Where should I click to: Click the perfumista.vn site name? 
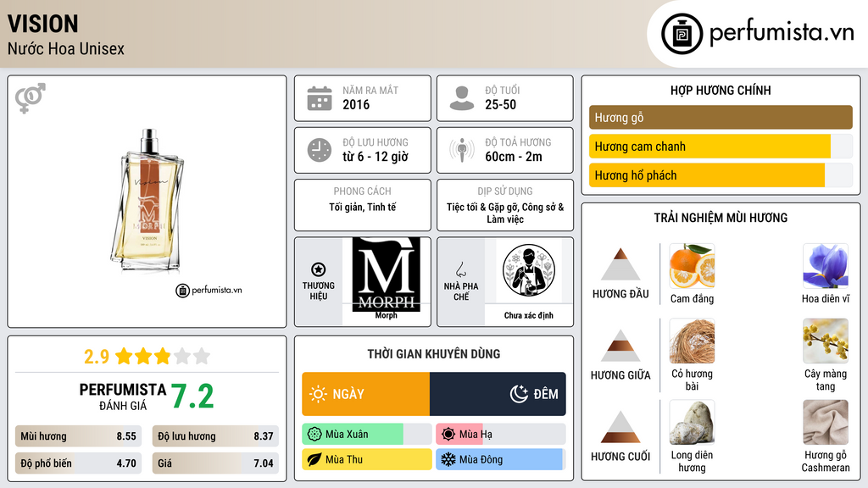point(782,32)
